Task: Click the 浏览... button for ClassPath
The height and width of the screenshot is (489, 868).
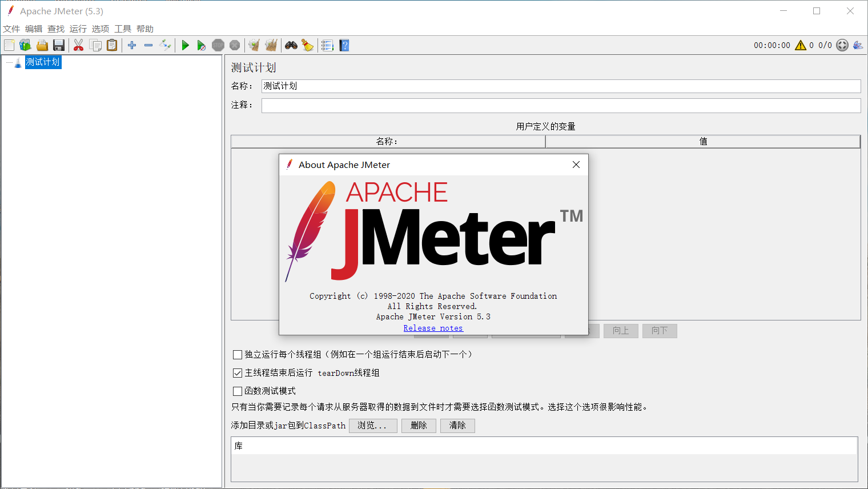Action: 373,426
